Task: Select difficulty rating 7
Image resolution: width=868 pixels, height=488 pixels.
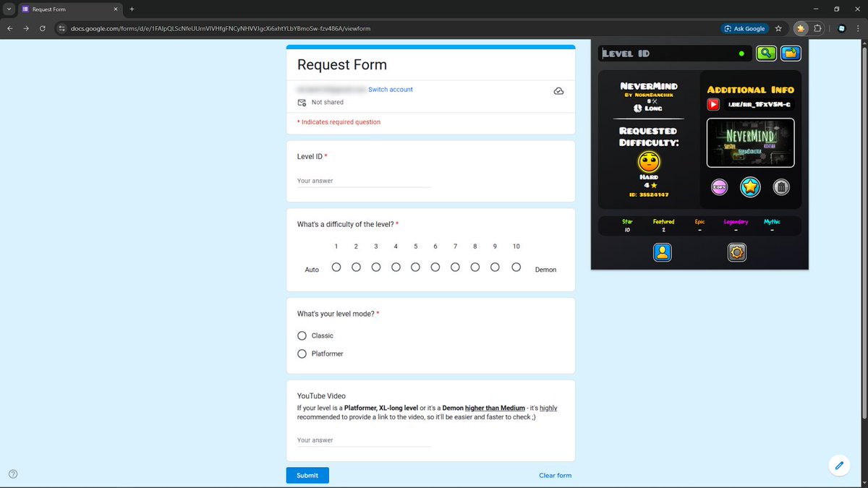Action: click(x=455, y=267)
